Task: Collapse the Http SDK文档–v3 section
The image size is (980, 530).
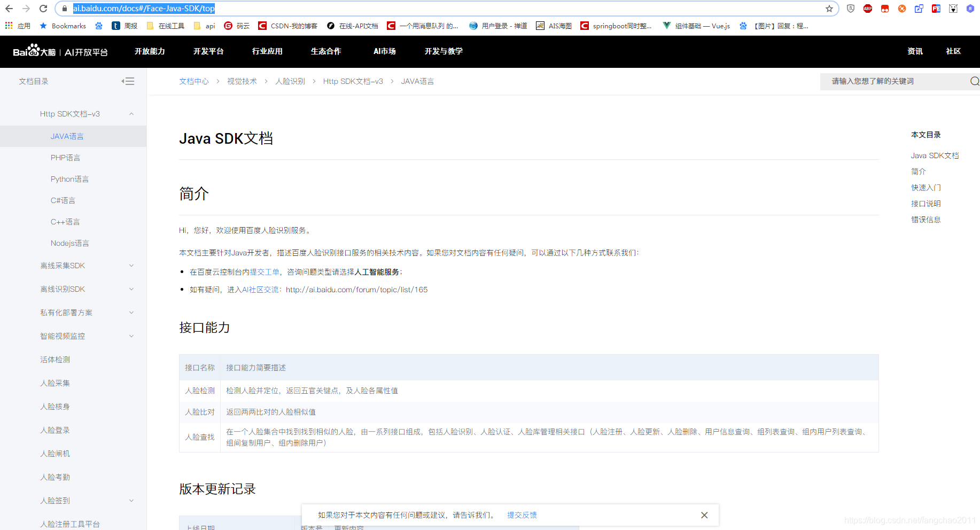Action: click(131, 114)
